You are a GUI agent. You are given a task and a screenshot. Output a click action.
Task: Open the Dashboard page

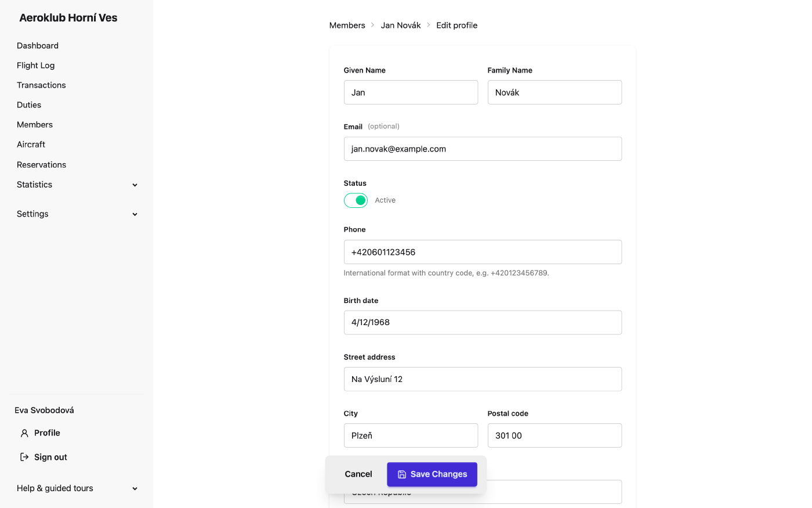pyautogui.click(x=38, y=46)
